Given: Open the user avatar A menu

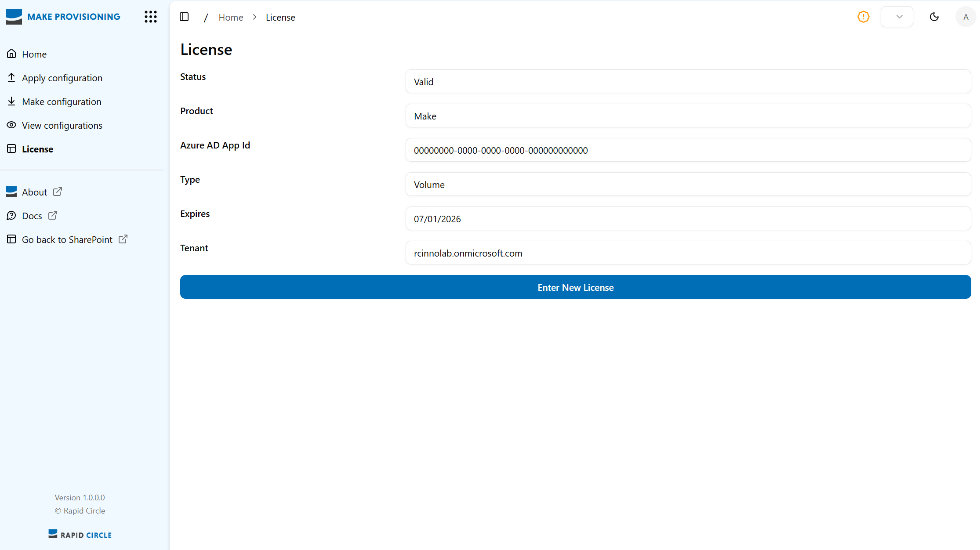Looking at the screenshot, I should tap(965, 17).
